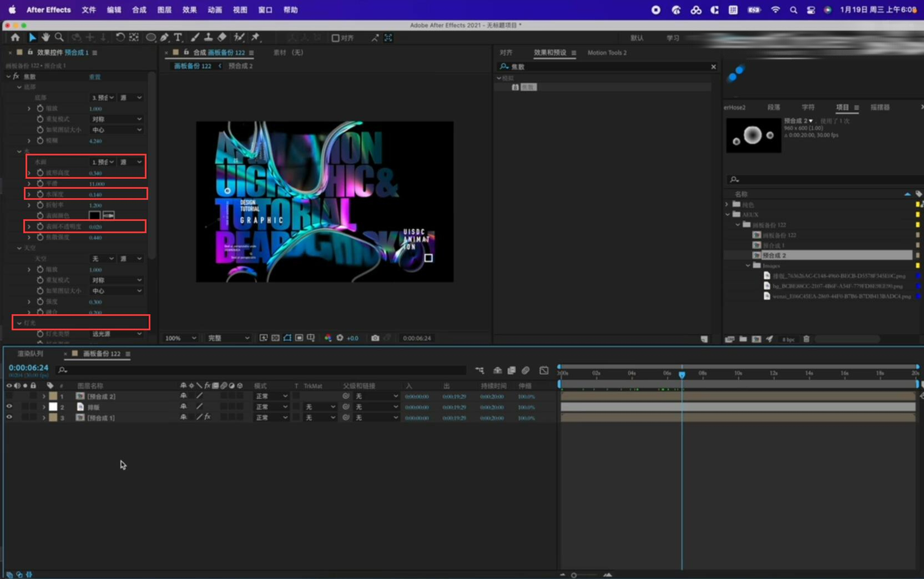Open the 灯光类型 dropdown showing 远光源

117,334
